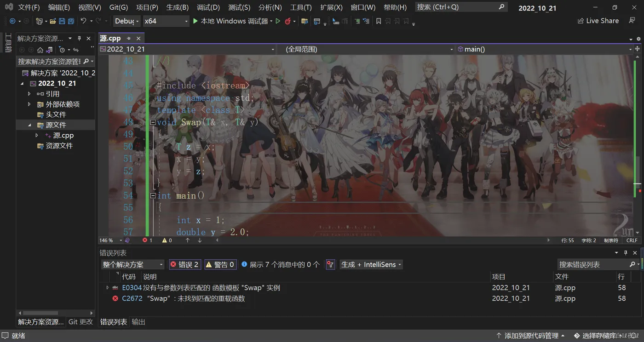Viewport: 644px width, 342px height.
Task: Click the New Project icon in the toolbar
Action: pos(39,21)
